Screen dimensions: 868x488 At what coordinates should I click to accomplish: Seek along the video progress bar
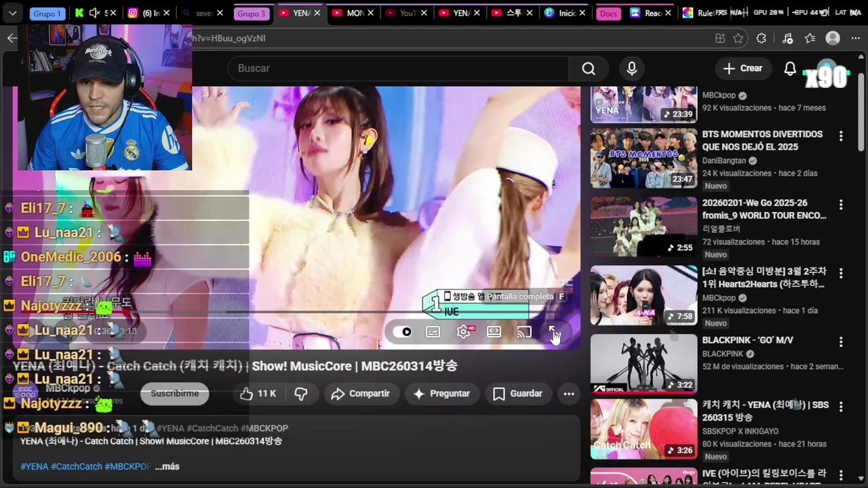(x=297, y=312)
